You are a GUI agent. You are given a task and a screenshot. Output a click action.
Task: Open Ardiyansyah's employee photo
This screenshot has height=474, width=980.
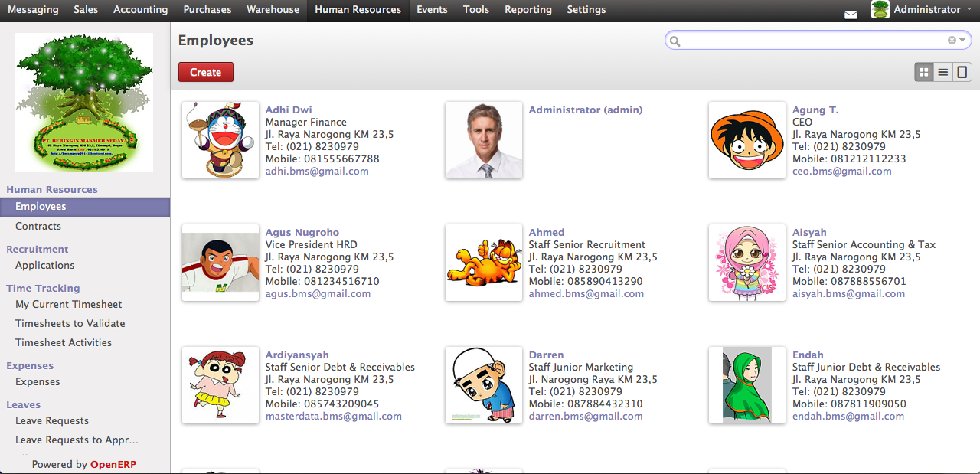click(x=220, y=385)
